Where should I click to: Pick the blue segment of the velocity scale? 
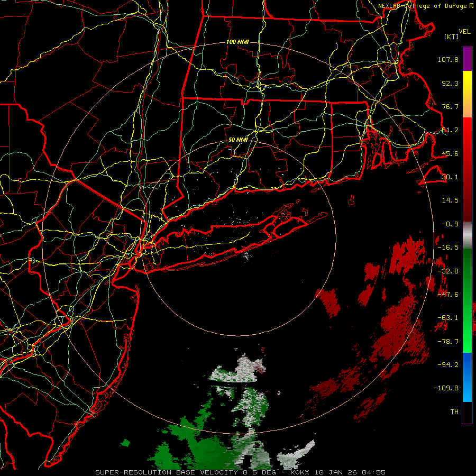pos(467,377)
